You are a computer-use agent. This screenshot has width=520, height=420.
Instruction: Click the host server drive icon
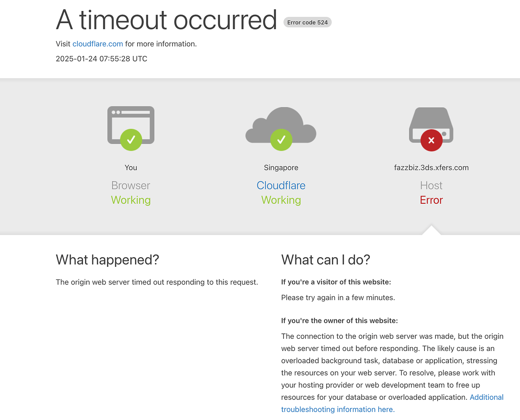pos(431,125)
